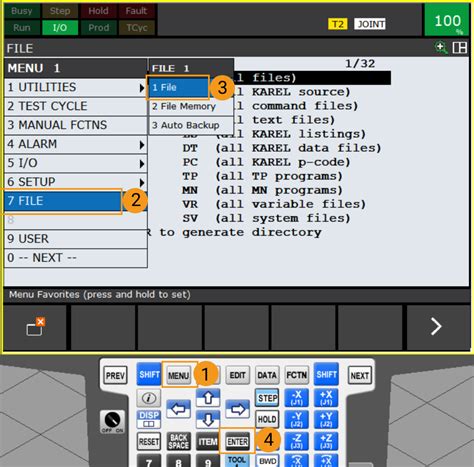
Task: Click the -Y (J2) jog key
Action: point(296,419)
